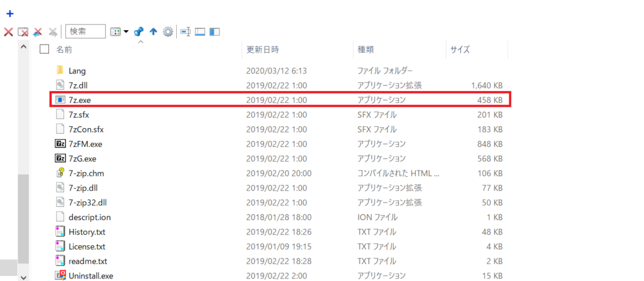Click the License.txt file icon
Screen dimensions: 644x281
click(60, 246)
